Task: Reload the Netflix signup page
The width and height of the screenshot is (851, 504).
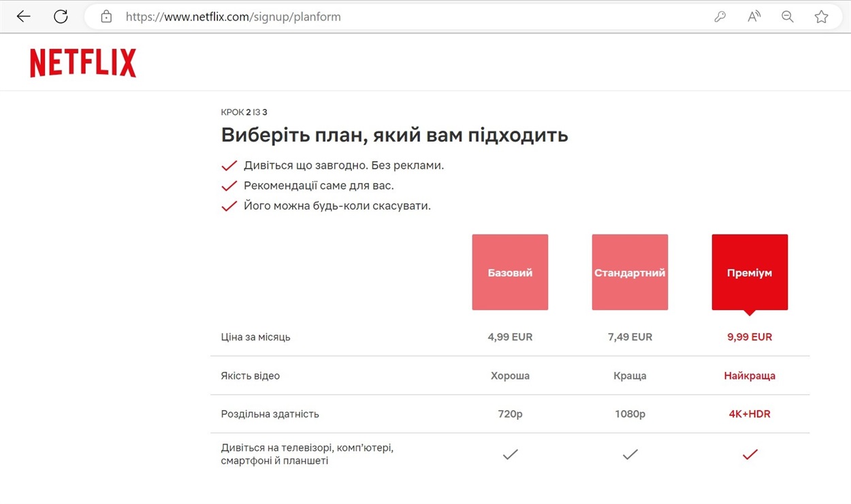Action: (x=61, y=17)
